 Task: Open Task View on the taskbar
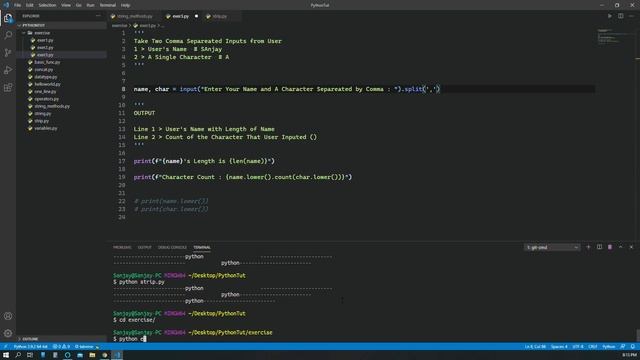pos(30,355)
